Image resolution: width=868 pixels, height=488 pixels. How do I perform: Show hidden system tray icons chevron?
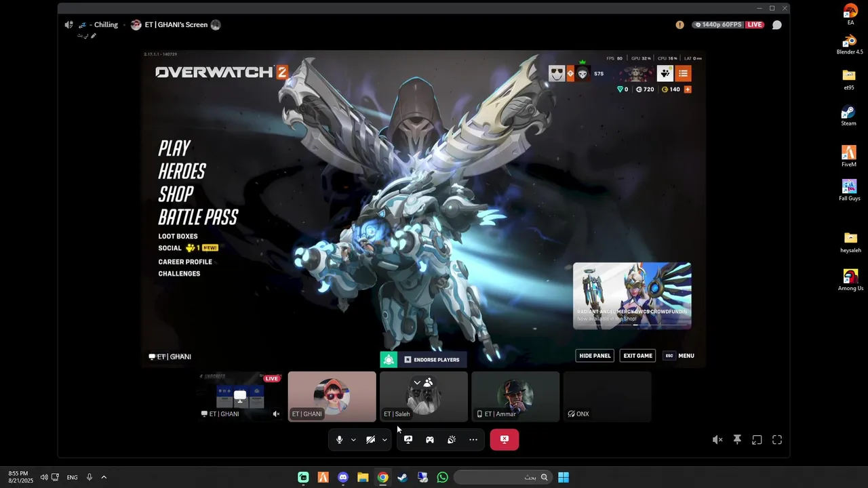tap(104, 477)
